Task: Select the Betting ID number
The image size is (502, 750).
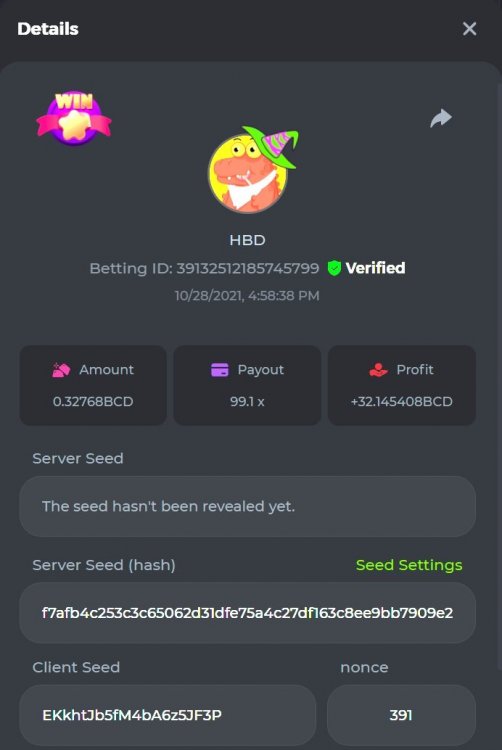Action: (x=247, y=268)
